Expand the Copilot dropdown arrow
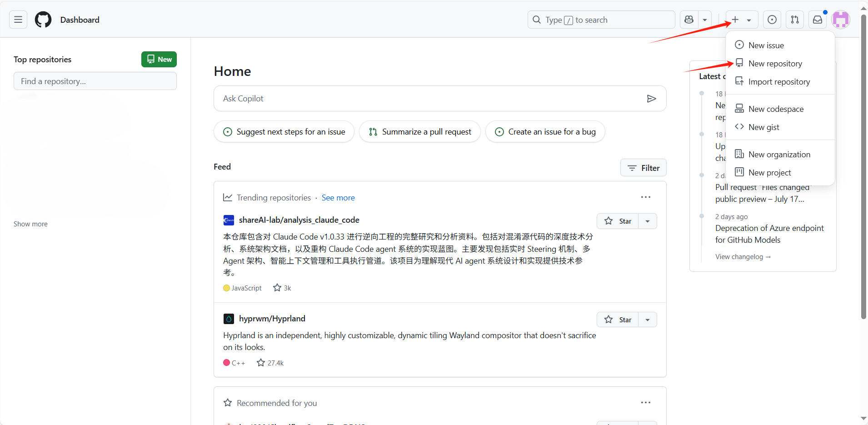The height and width of the screenshot is (425, 868). pyautogui.click(x=704, y=20)
